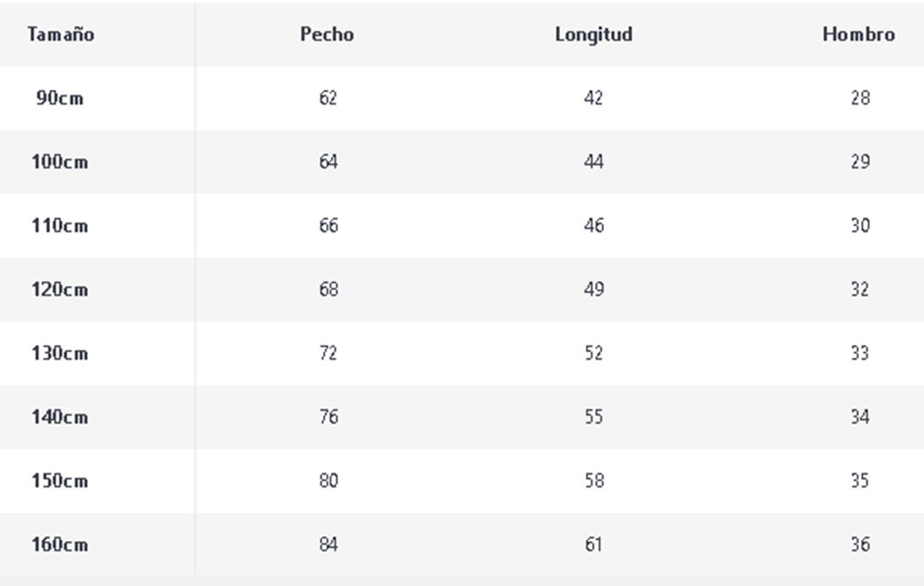Select Hombro value 28 in 90cm row
Viewport: 924px width, 586px height.
tap(860, 98)
